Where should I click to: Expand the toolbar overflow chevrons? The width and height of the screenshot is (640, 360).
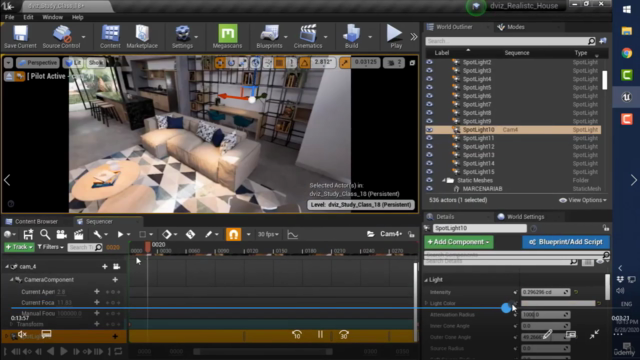[x=414, y=37]
